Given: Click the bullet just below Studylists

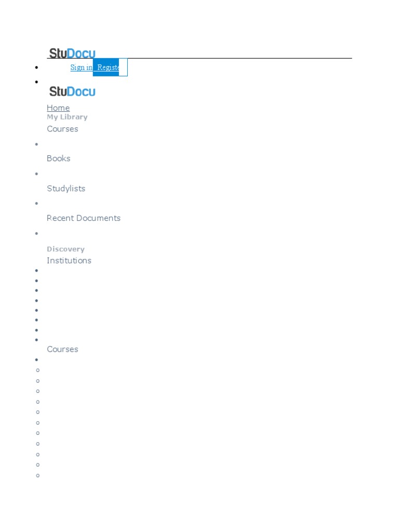Looking at the screenshot, I should point(37,204).
